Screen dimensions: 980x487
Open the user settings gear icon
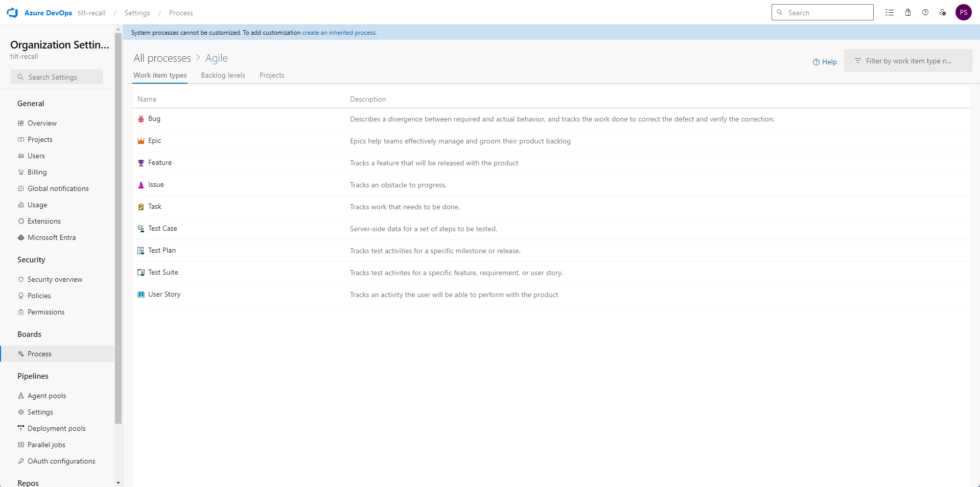(x=943, y=12)
